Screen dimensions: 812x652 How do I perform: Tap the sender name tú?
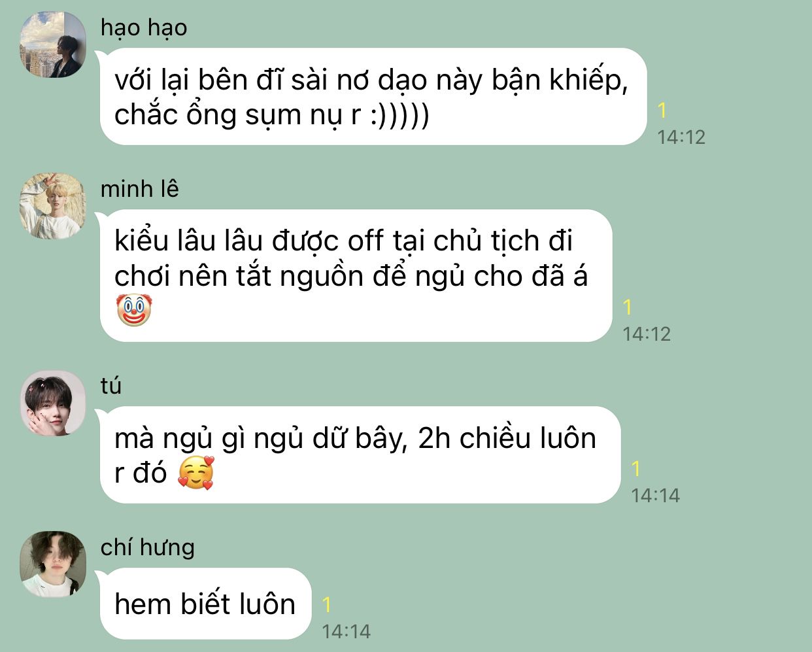(x=111, y=386)
